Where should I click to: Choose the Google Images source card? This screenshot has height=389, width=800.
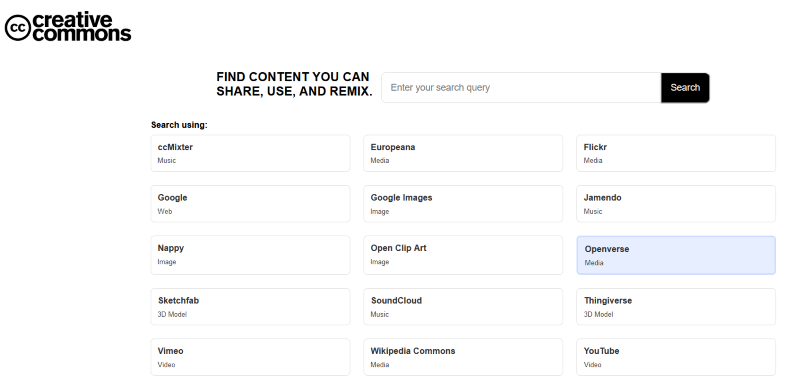click(463, 204)
